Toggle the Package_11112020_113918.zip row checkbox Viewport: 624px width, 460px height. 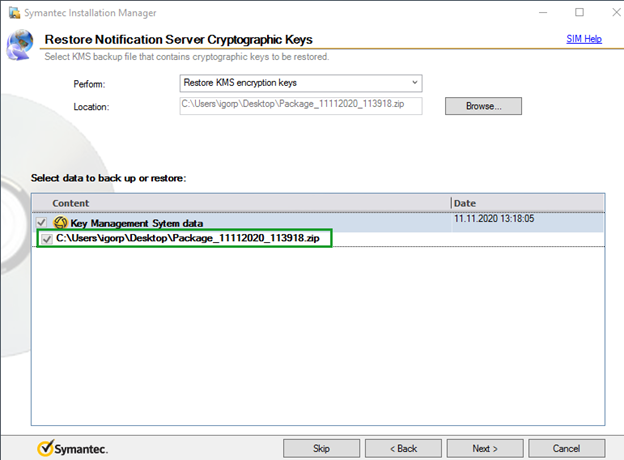click(47, 239)
